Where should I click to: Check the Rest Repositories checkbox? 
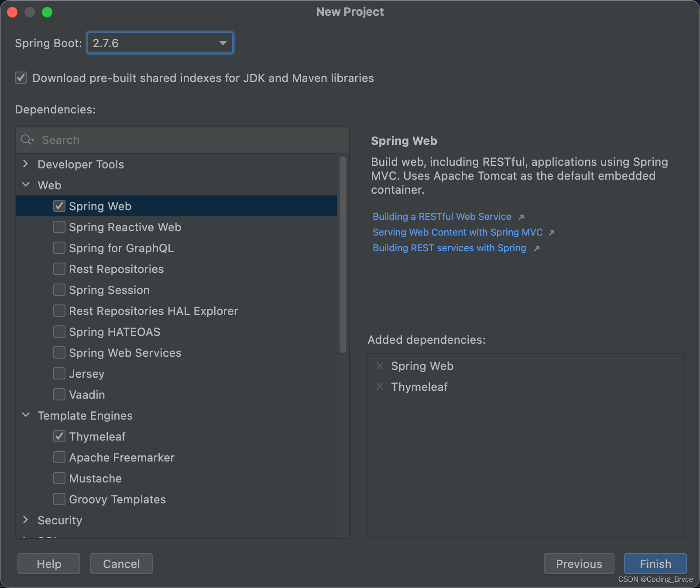click(x=59, y=269)
